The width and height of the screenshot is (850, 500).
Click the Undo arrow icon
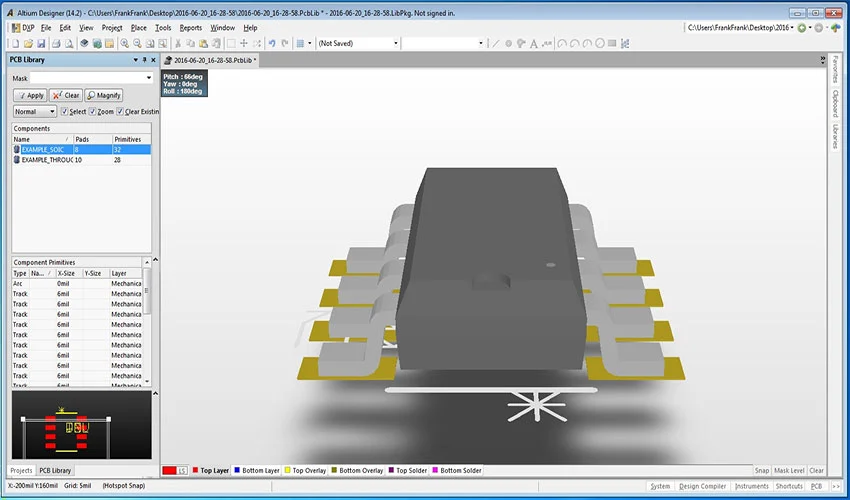(x=272, y=43)
